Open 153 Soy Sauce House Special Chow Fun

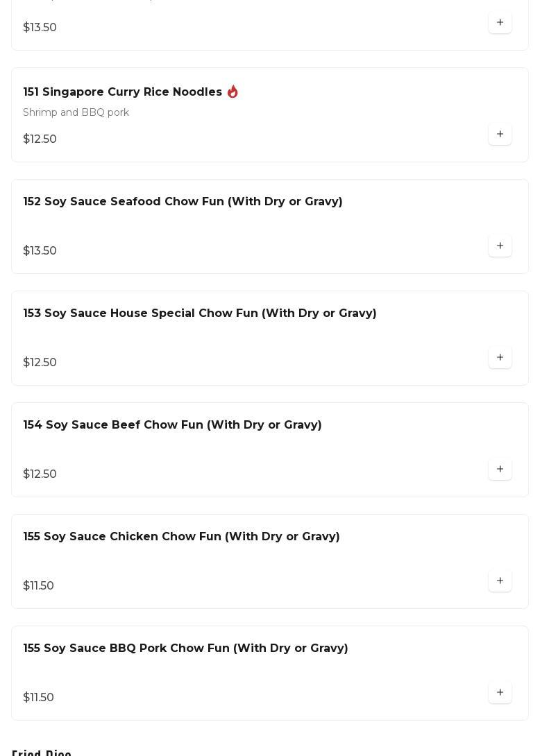(x=199, y=313)
